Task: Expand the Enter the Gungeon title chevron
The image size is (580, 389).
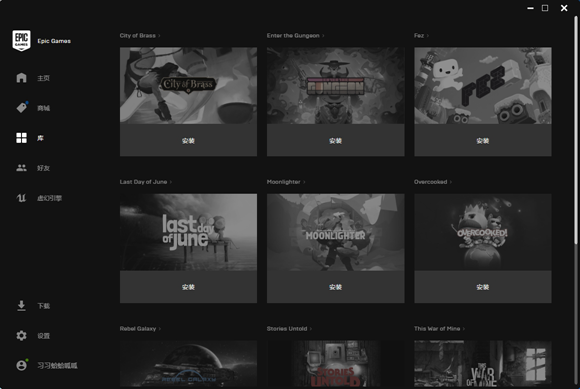Action: click(323, 35)
